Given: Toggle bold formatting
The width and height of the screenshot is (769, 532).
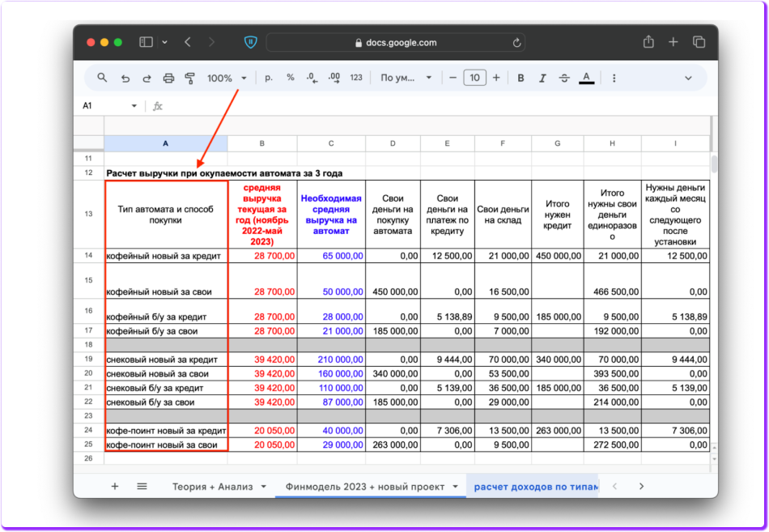Looking at the screenshot, I should pos(520,79).
